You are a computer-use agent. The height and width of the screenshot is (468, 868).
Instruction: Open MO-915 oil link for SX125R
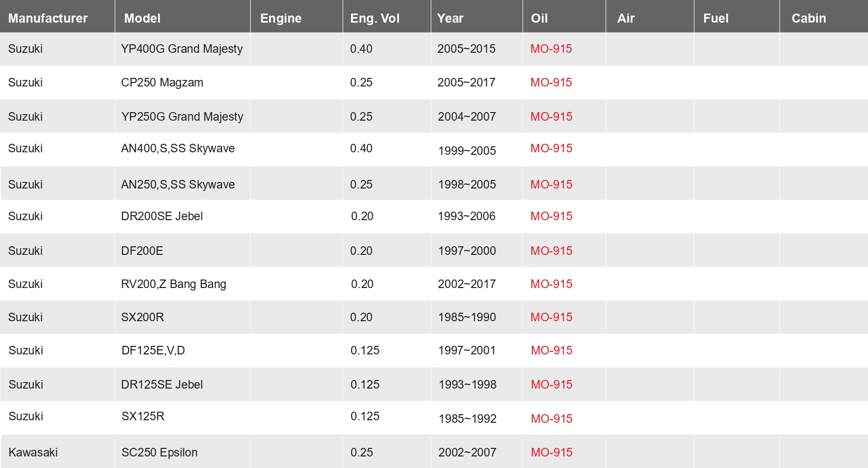(552, 419)
